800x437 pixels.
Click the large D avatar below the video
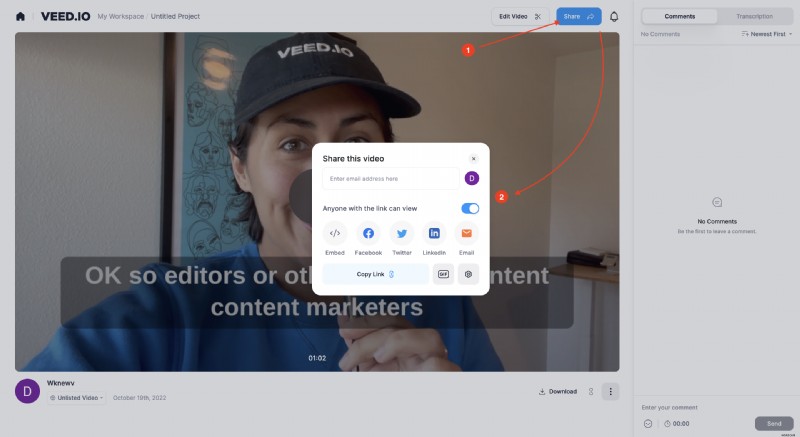(28, 391)
